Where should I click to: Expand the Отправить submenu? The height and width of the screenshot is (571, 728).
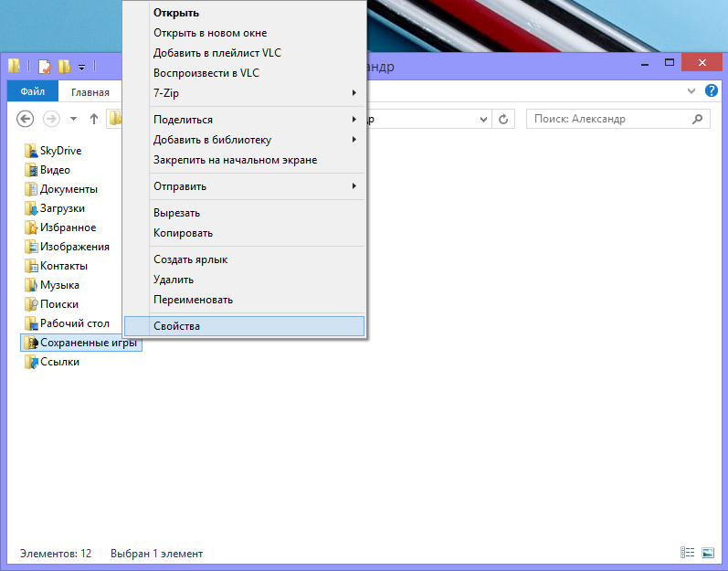354,186
